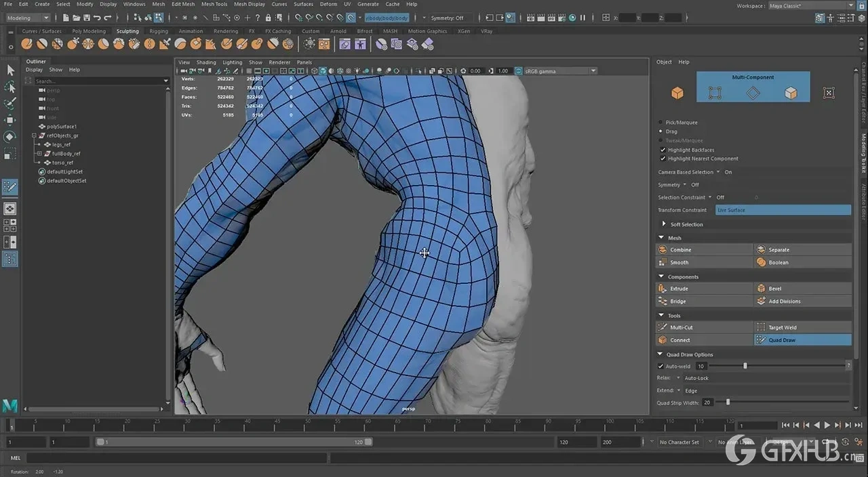The width and height of the screenshot is (868, 477).
Task: Open the Mesh menu in the menu bar
Action: point(158,4)
